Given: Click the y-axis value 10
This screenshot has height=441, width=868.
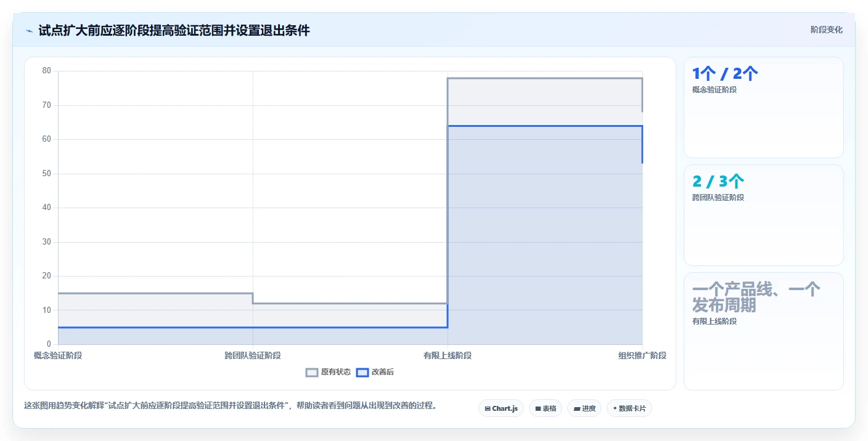Looking at the screenshot, I should coord(47,310).
